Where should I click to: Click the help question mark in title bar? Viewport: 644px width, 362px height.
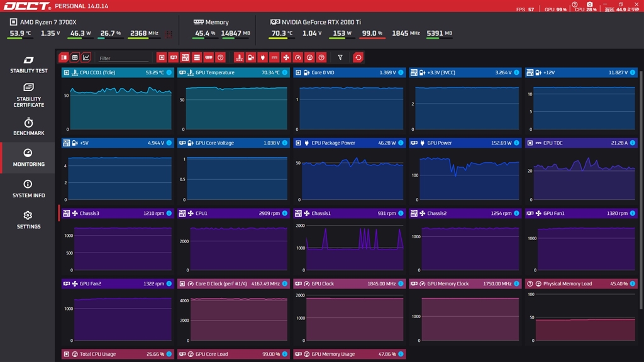point(574,4)
